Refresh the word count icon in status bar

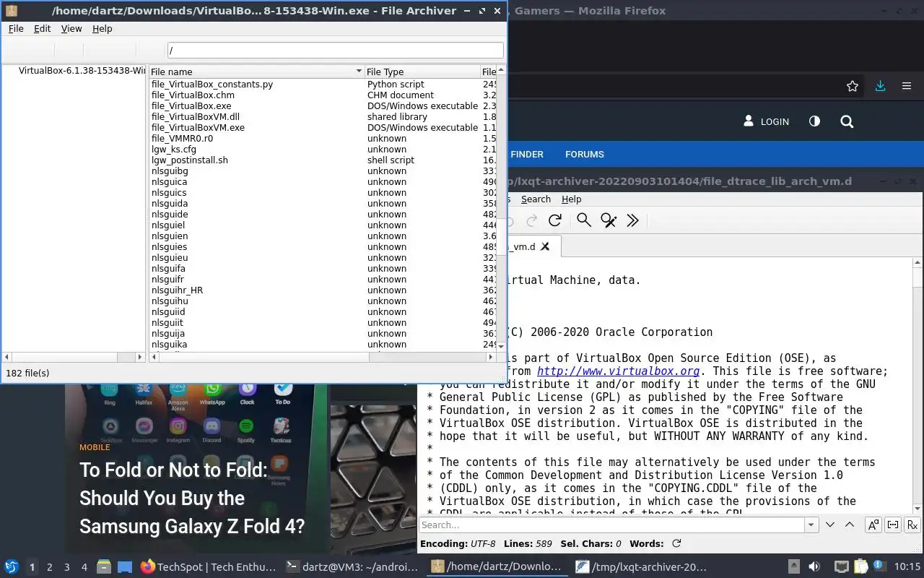click(x=676, y=543)
